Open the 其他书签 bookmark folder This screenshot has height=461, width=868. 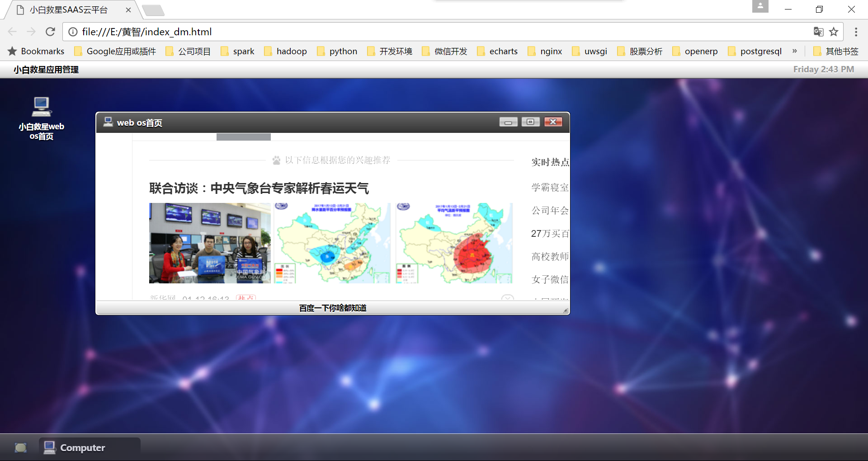tap(836, 52)
